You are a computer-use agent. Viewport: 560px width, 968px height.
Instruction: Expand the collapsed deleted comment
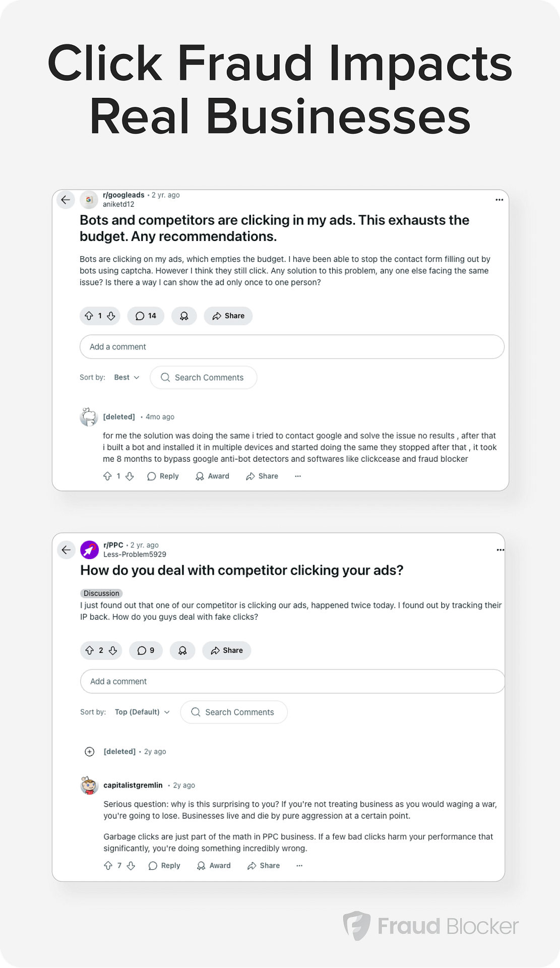90,752
